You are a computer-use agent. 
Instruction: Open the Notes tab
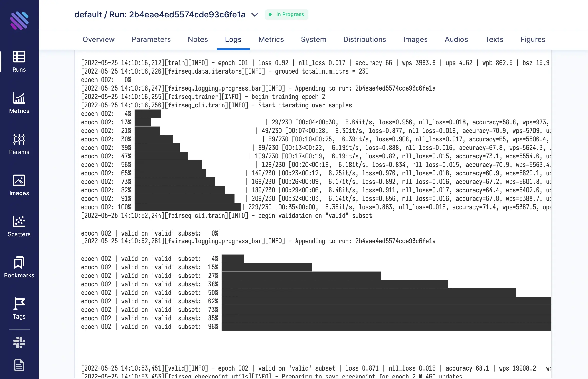coord(198,39)
